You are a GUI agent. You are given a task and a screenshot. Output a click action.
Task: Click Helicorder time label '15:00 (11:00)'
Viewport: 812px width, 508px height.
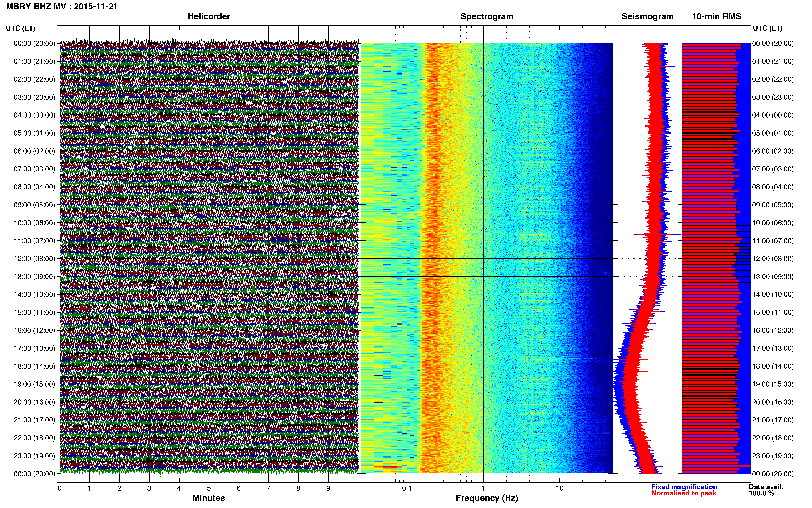tap(34, 312)
